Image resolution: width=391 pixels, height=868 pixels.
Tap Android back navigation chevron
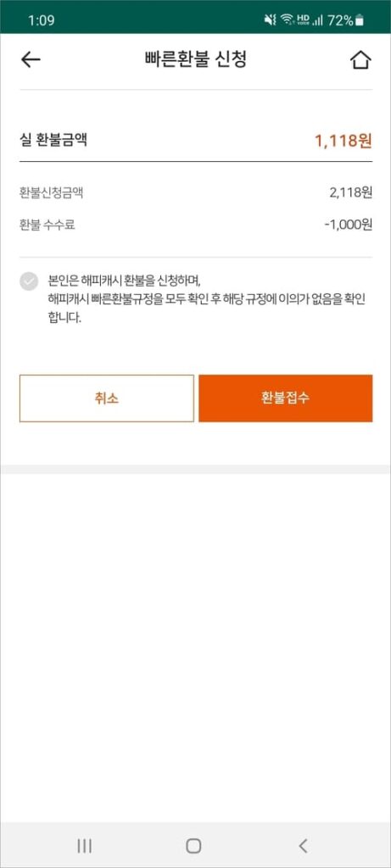click(x=303, y=845)
